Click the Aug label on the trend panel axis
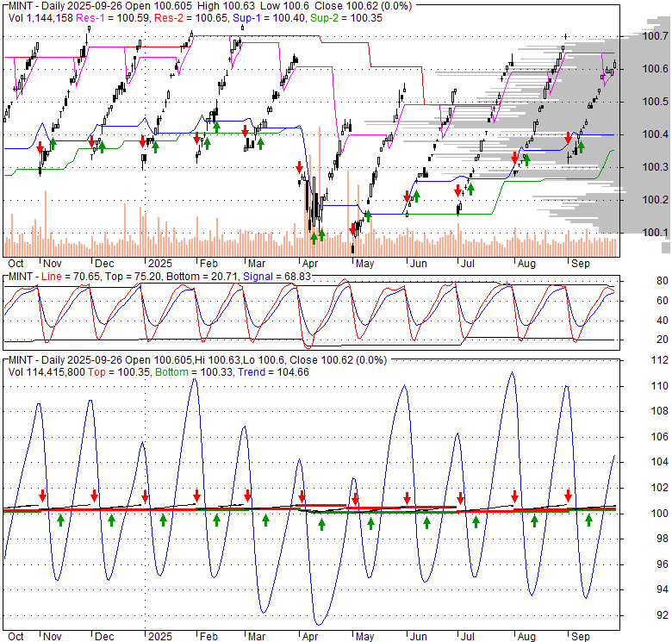 pyautogui.click(x=526, y=637)
